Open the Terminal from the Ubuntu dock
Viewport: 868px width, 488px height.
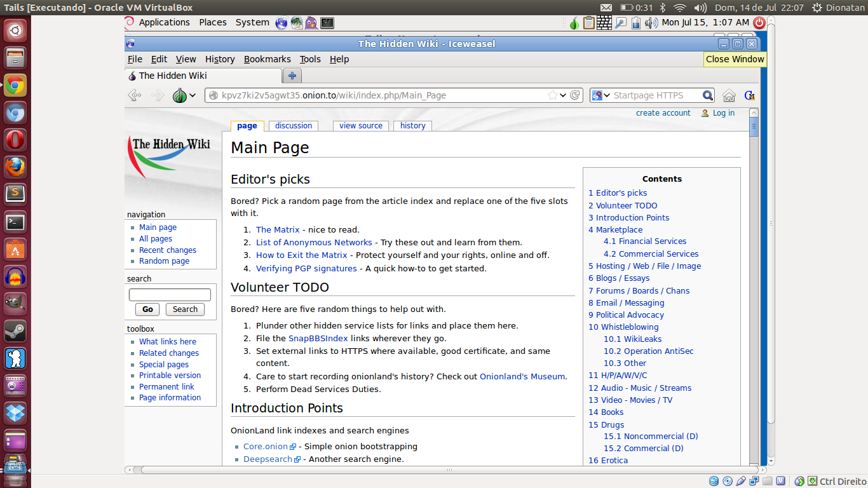[x=15, y=222]
